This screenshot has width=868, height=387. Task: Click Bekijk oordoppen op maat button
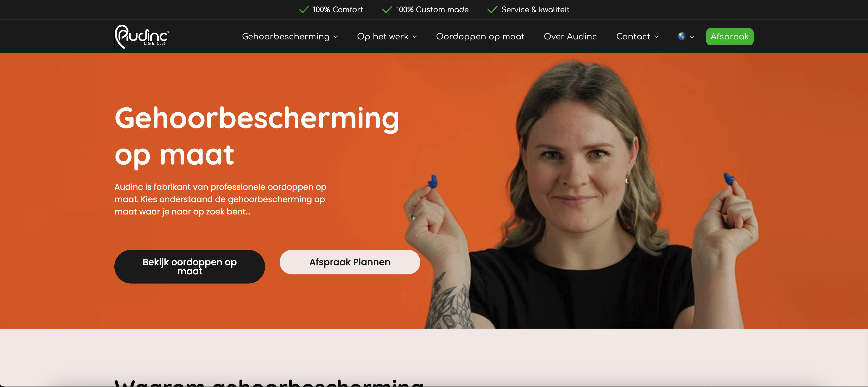click(190, 266)
